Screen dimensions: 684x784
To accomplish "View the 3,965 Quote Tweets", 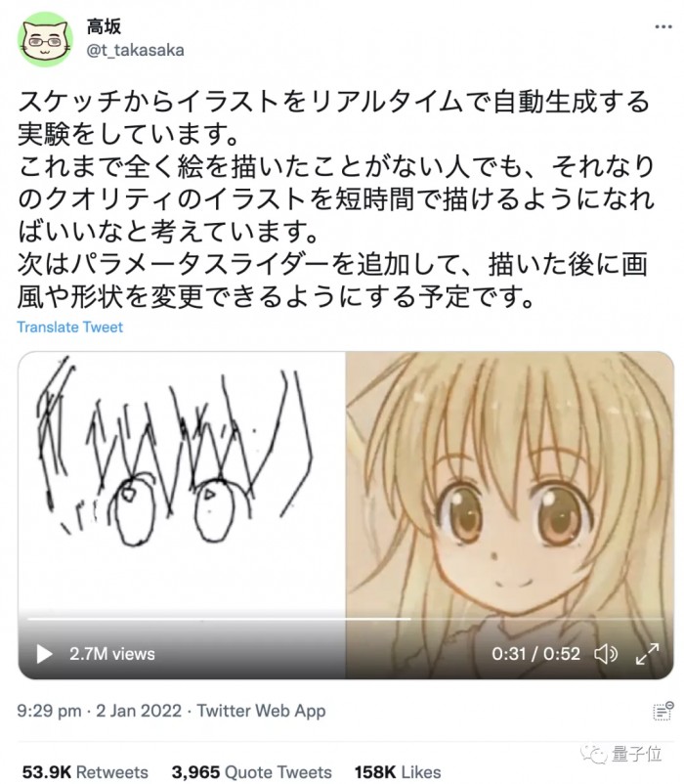I will (251, 772).
